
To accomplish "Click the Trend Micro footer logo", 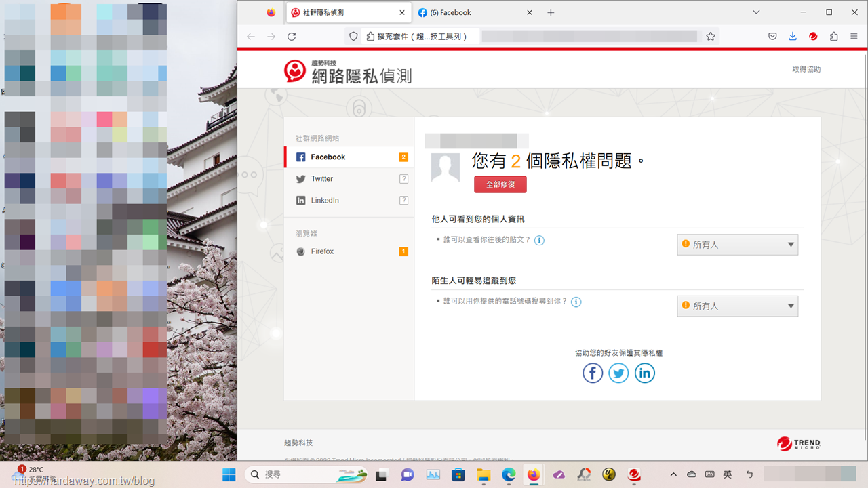I will 799,444.
